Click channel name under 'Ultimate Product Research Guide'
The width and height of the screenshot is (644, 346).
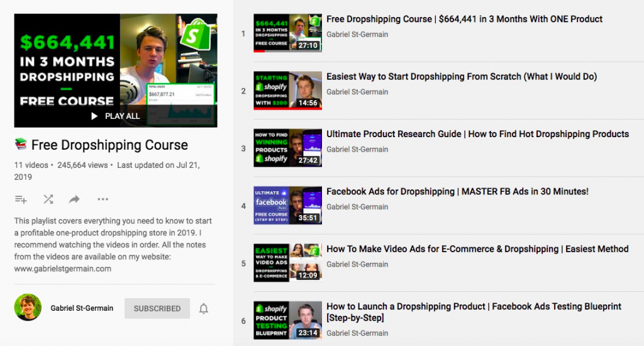pos(357,150)
